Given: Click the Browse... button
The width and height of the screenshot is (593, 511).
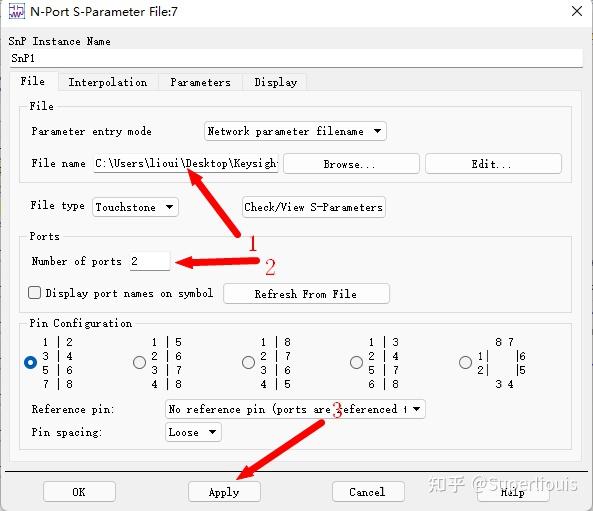Looking at the screenshot, I should click(x=351, y=164).
